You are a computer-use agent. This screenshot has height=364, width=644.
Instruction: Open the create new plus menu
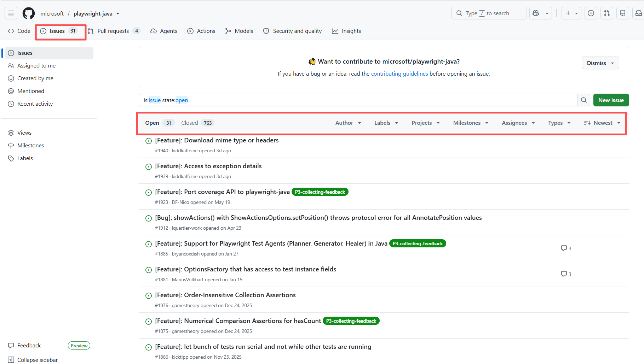pos(571,13)
